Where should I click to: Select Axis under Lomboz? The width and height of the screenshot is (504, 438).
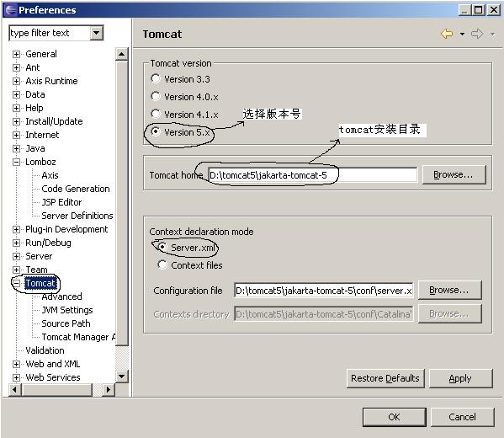click(50, 175)
